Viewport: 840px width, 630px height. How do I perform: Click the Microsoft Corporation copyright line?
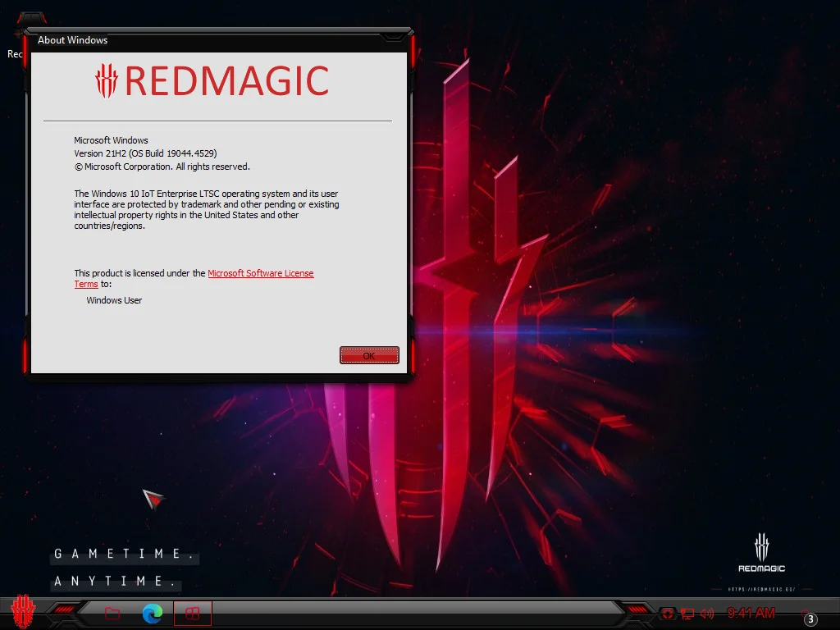click(x=162, y=167)
